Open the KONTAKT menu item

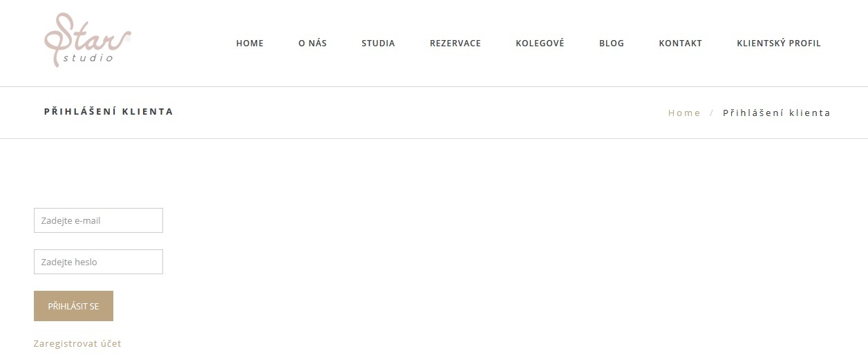click(x=680, y=43)
